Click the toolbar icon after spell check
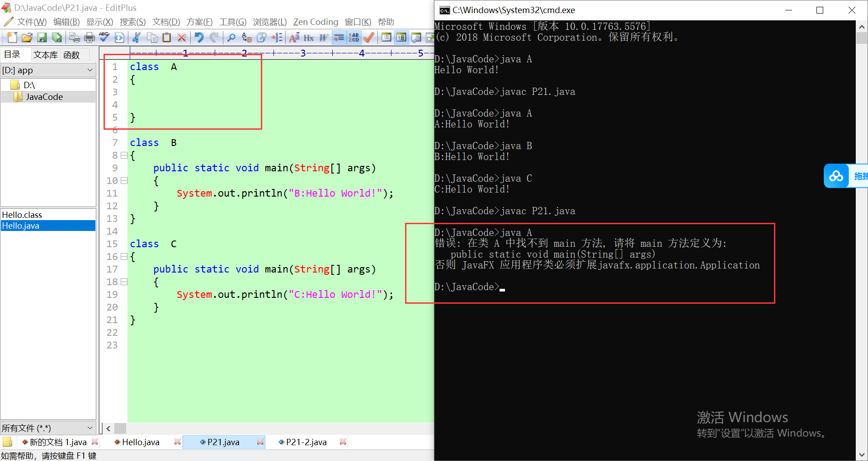This screenshot has width=868, height=461. click(119, 38)
